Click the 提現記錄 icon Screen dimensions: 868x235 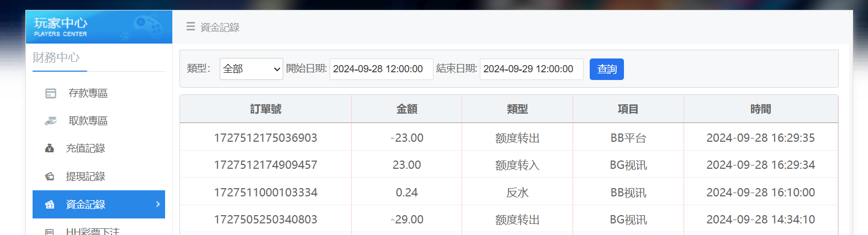click(49, 177)
